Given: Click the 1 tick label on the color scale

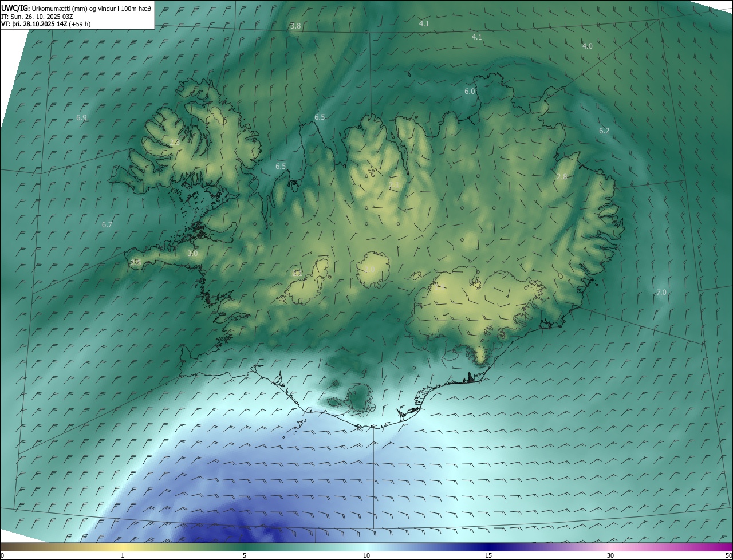Looking at the screenshot, I should point(123,555).
